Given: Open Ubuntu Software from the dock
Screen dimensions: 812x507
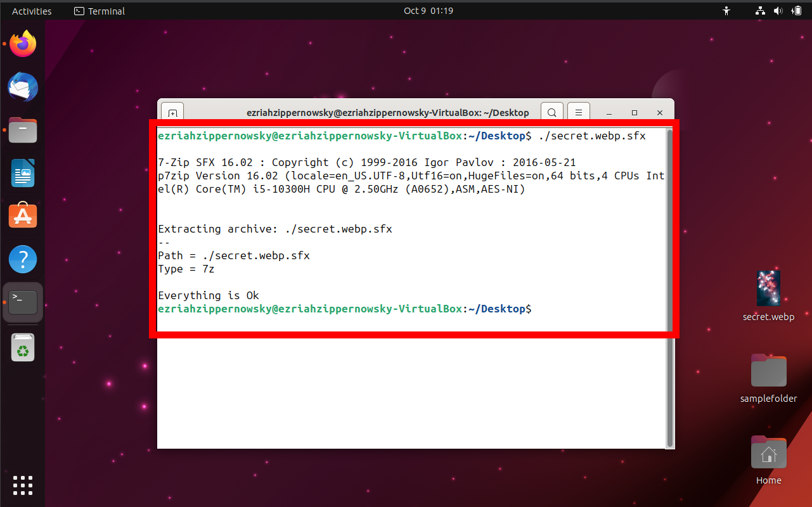Looking at the screenshot, I should click(22, 215).
